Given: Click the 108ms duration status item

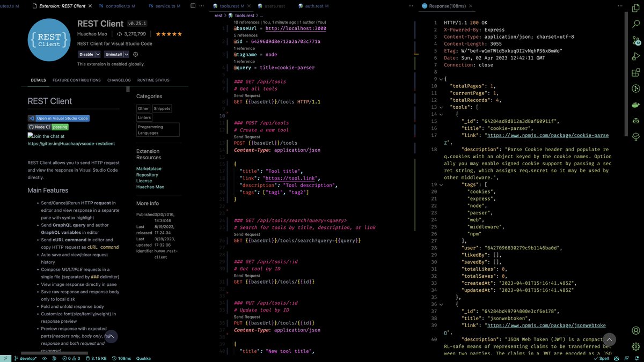Looking at the screenshot, I should click(121, 358).
